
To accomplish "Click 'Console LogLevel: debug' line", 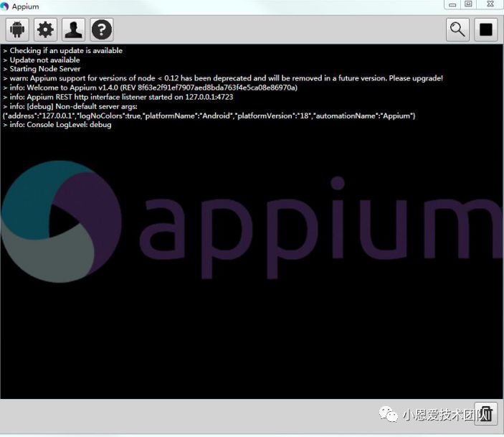I will point(57,125).
